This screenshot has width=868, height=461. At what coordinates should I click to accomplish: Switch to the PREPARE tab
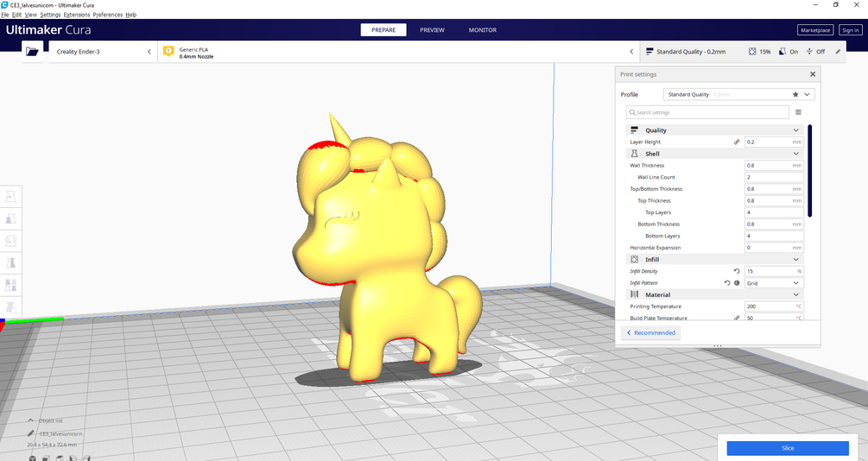[x=383, y=30]
